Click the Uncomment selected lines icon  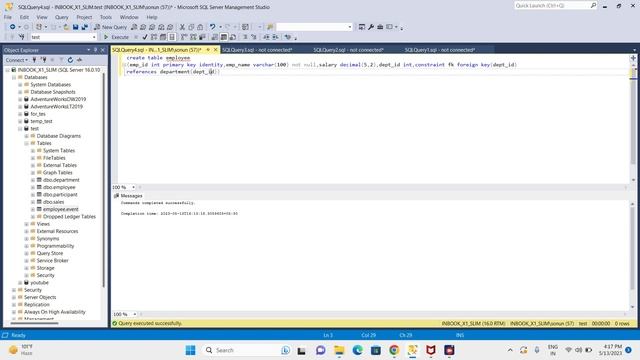[x=253, y=37]
